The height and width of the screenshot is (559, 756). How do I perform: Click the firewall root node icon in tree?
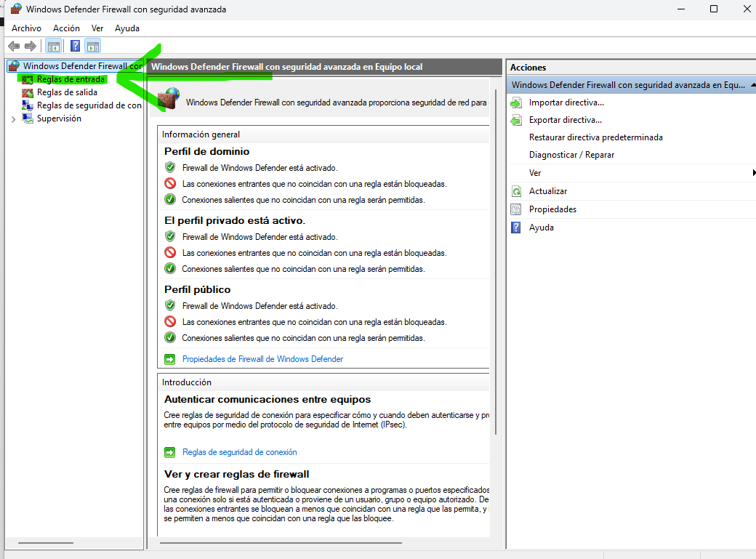(14, 66)
